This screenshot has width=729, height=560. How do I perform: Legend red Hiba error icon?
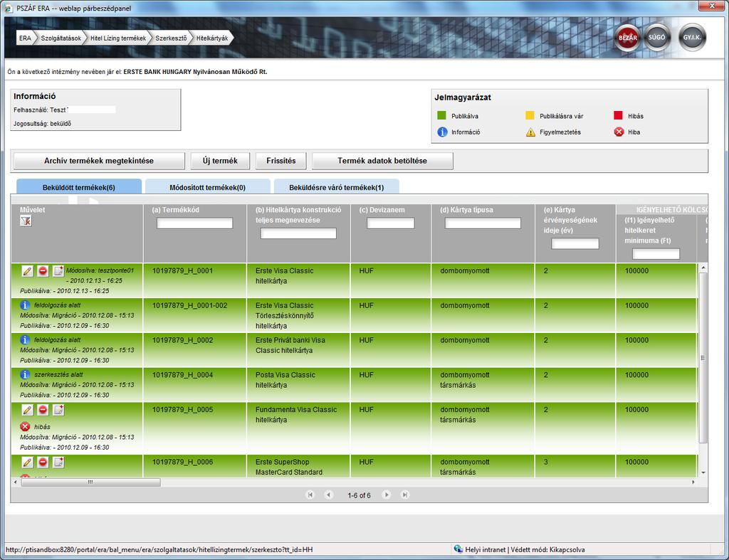619,132
